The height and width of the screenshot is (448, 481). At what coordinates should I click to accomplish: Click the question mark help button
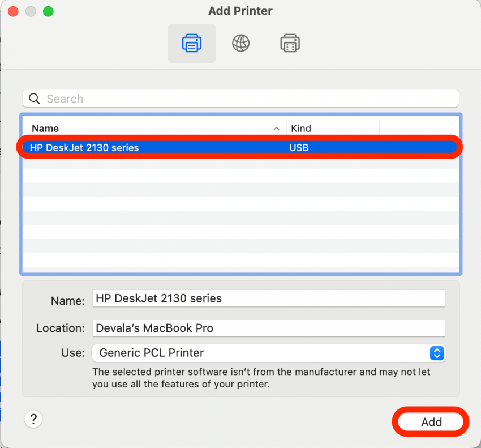click(33, 419)
